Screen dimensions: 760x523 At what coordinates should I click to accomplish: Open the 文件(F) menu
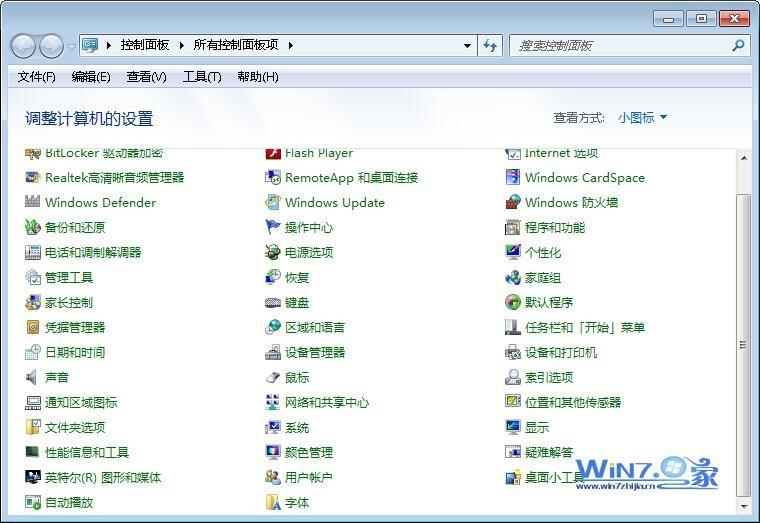pyautogui.click(x=36, y=77)
